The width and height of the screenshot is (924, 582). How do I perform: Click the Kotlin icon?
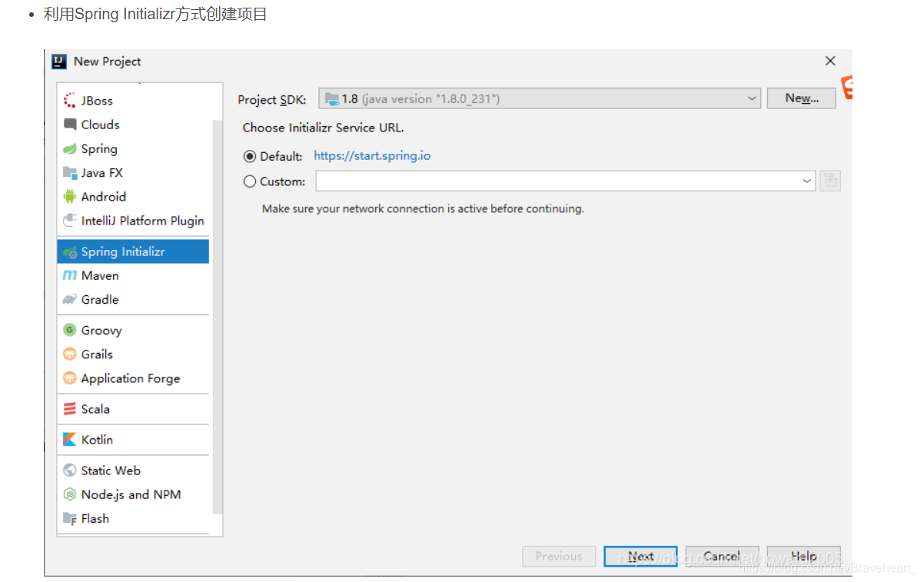coord(70,440)
